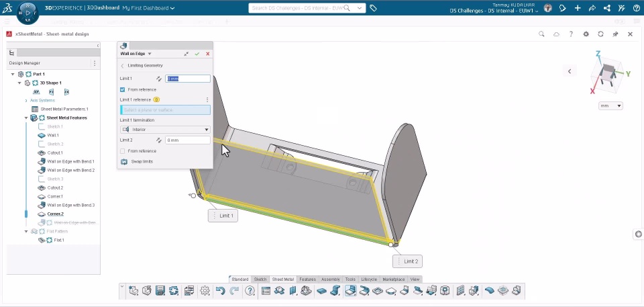The width and height of the screenshot is (644, 307).
Task: Click the update/refresh icon in bottom toolbar
Action: click(x=174, y=290)
